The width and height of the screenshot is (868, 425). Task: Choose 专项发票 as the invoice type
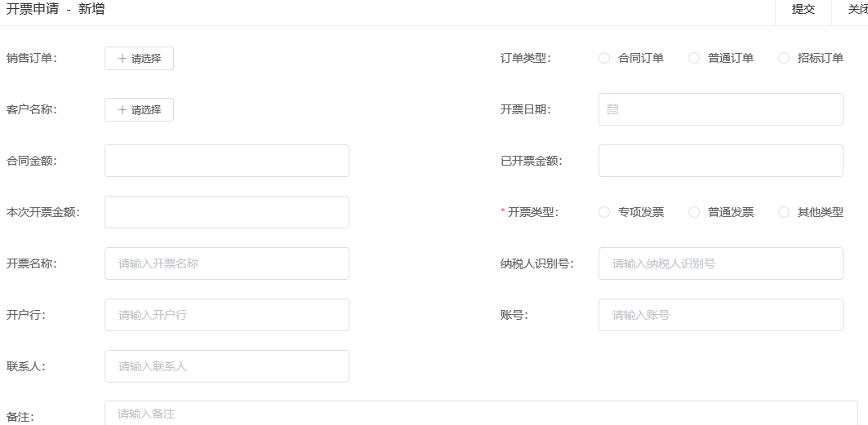point(604,212)
